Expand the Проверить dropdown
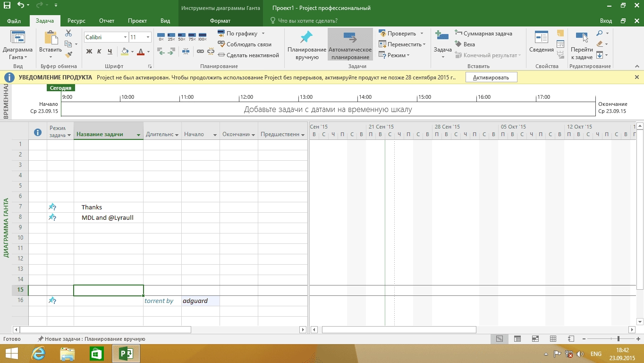The height and width of the screenshot is (363, 644). 422,34
